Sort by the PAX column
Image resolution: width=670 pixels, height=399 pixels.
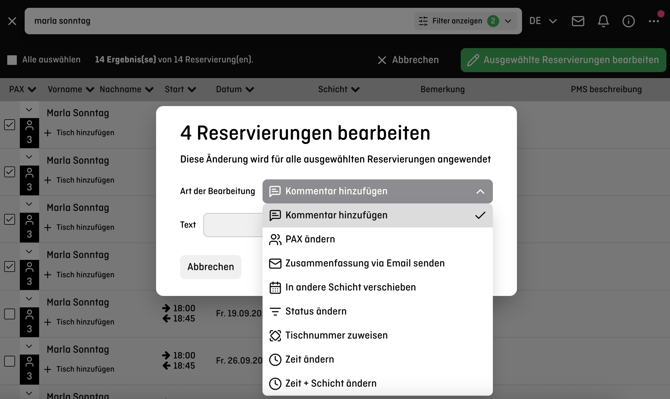click(x=23, y=89)
